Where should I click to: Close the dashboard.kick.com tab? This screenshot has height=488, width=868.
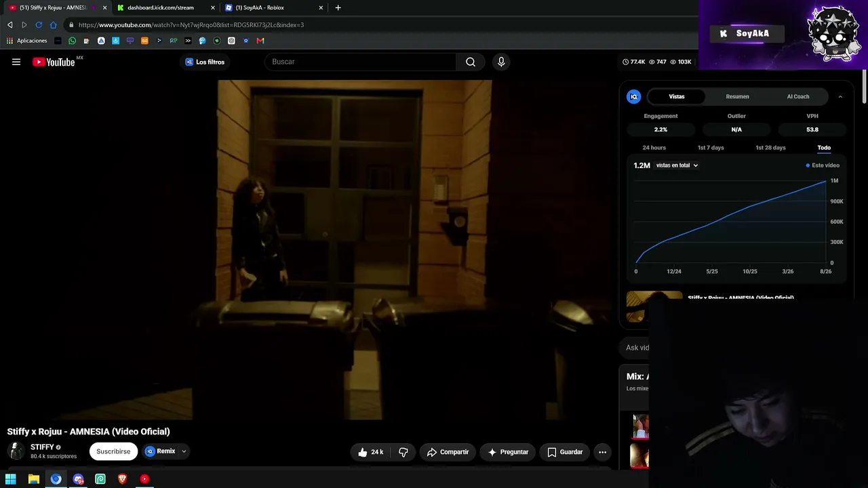pyautogui.click(x=213, y=7)
